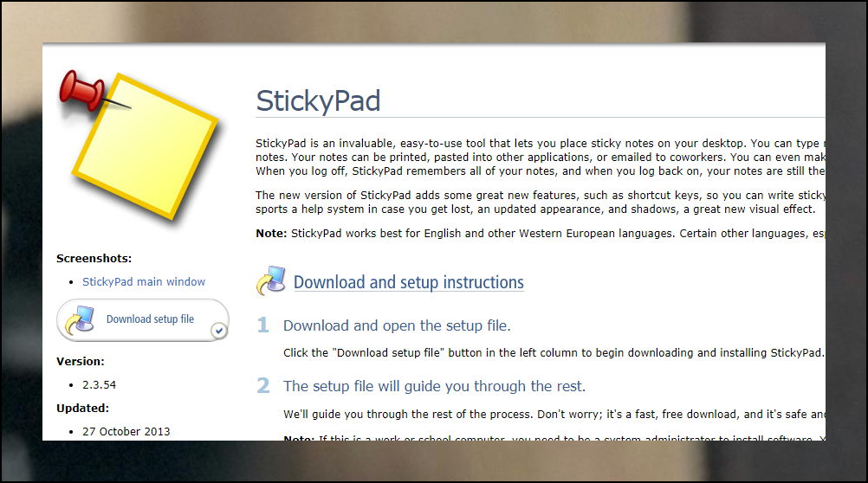Viewport: 868px width, 483px height.
Task: Click step 'Download and open the setup file.'
Action: point(397,325)
